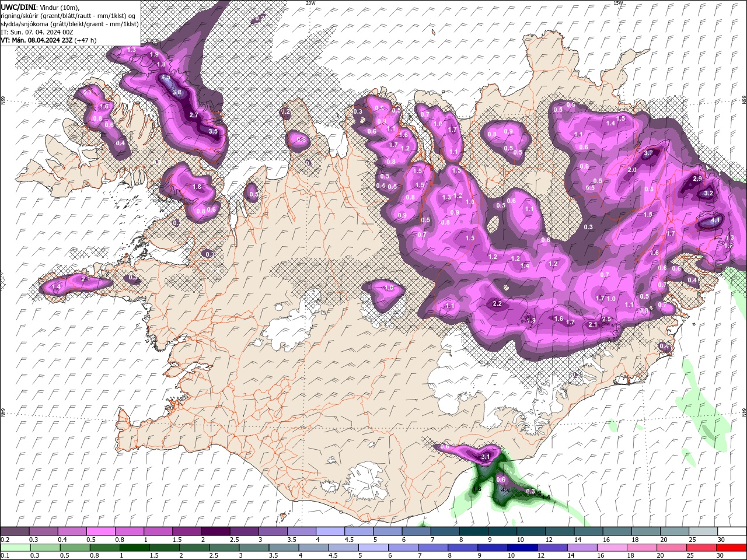This screenshot has width=747, height=560.
Task: Click the UWC/DINI title text
Action: point(18,7)
